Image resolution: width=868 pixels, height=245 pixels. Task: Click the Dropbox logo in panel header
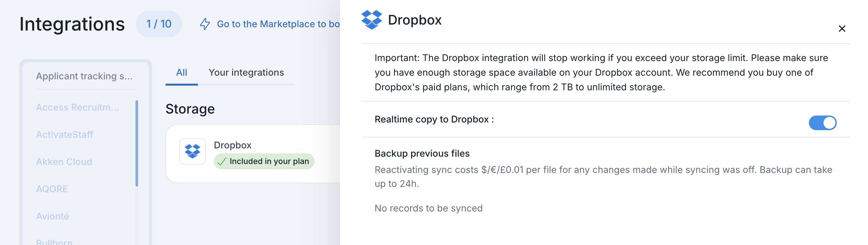pos(372,20)
